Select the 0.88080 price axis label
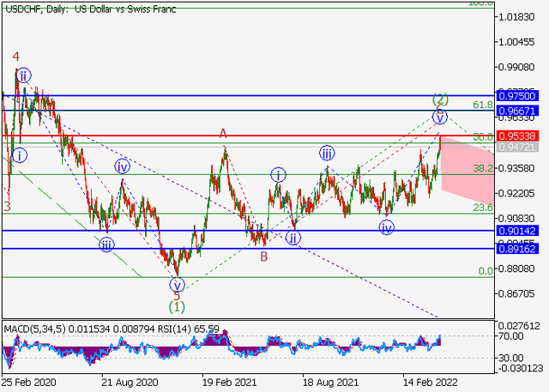 click(517, 268)
